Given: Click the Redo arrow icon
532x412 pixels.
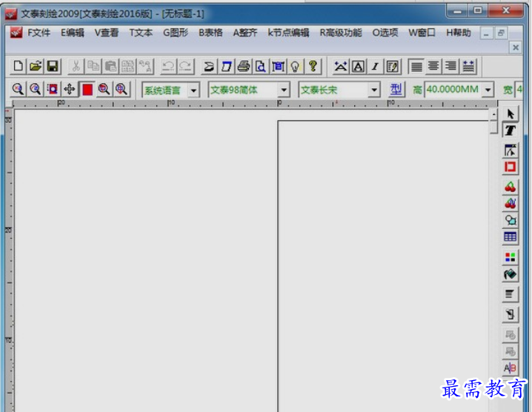Looking at the screenshot, I should tap(185, 66).
